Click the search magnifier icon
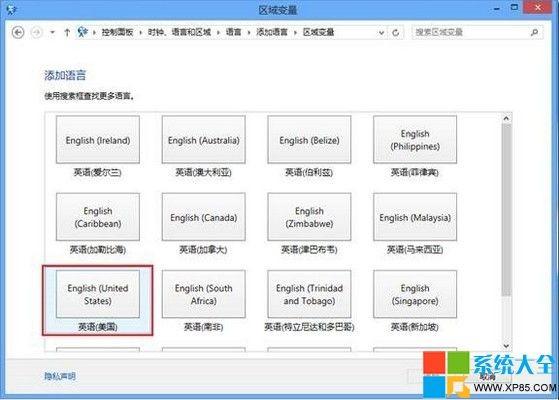This screenshot has width=559, height=400. tap(534, 32)
